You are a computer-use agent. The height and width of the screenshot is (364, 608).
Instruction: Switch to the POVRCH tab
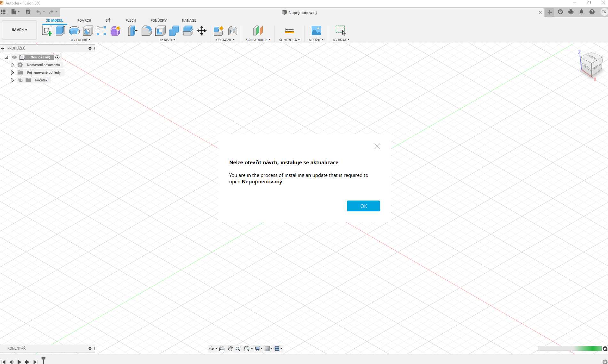pyautogui.click(x=84, y=20)
